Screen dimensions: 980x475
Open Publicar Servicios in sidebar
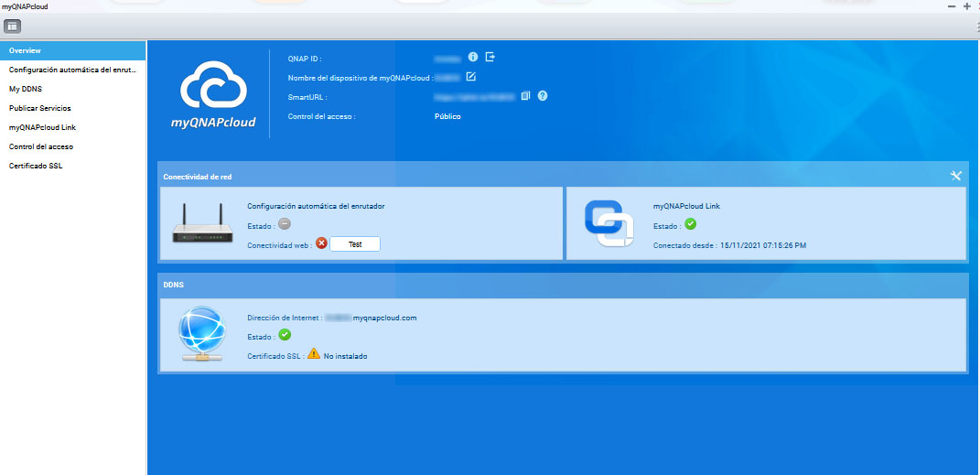[x=40, y=108]
